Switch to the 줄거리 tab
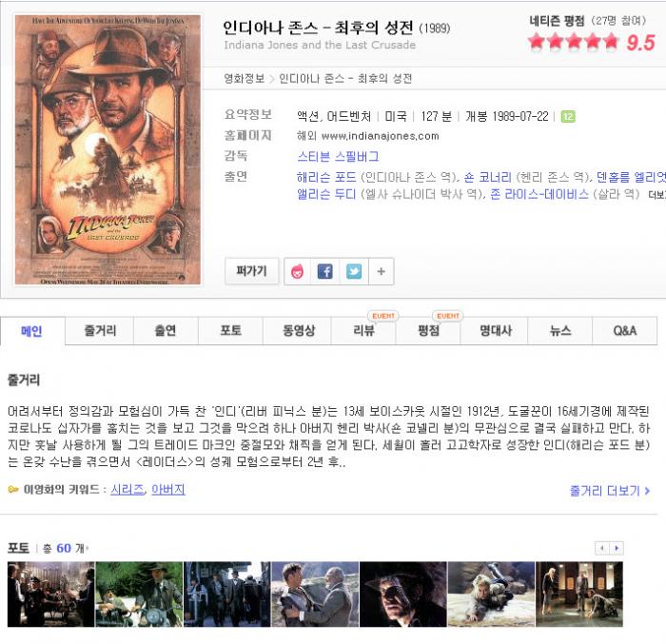 click(x=99, y=330)
